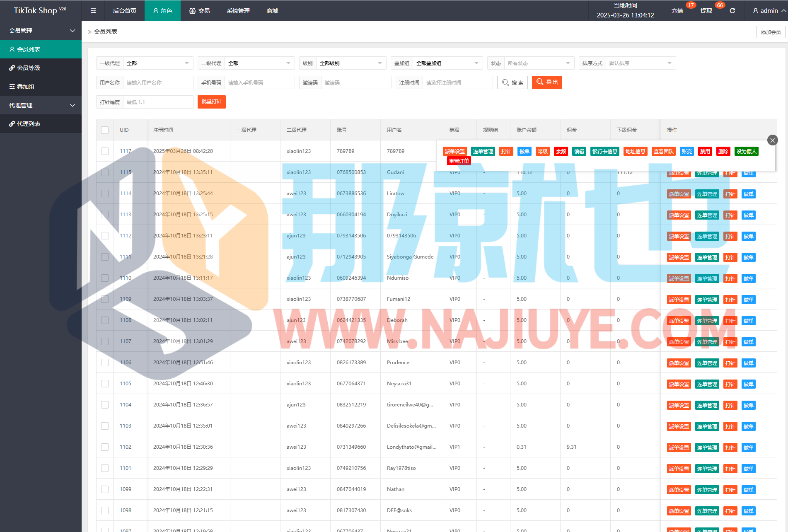
Task: Click the 添加会员 button
Action: tap(770, 32)
